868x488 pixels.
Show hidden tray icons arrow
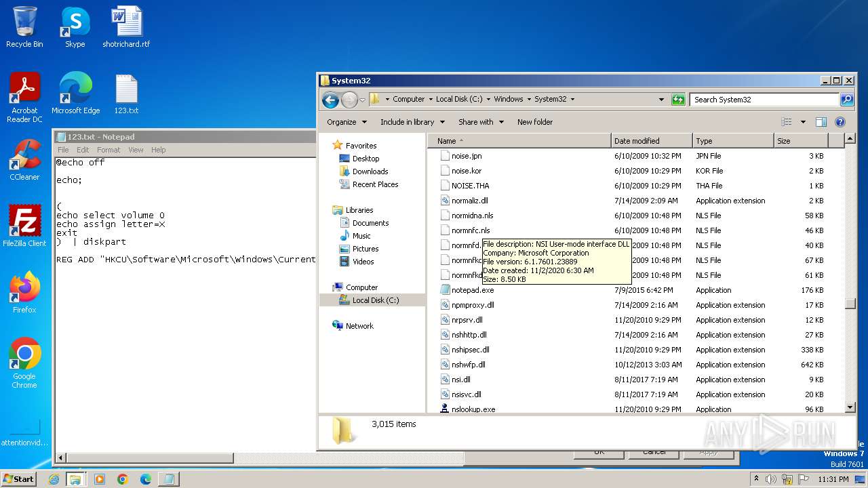756,479
